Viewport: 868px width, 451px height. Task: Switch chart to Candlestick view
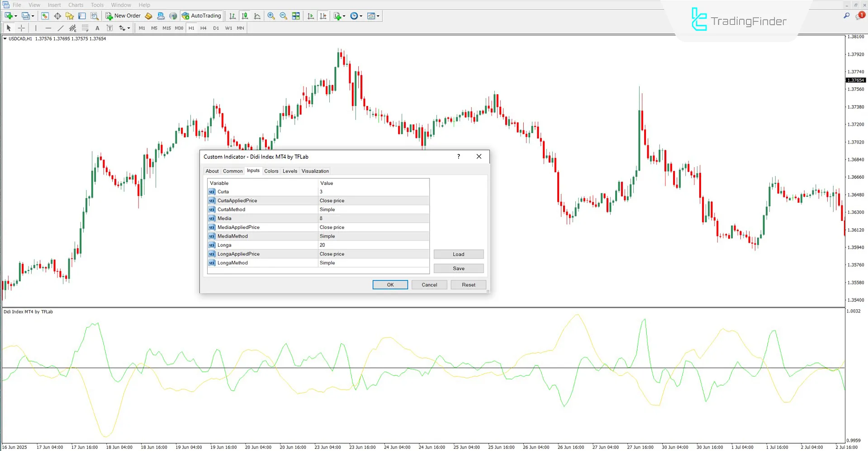pyautogui.click(x=245, y=16)
